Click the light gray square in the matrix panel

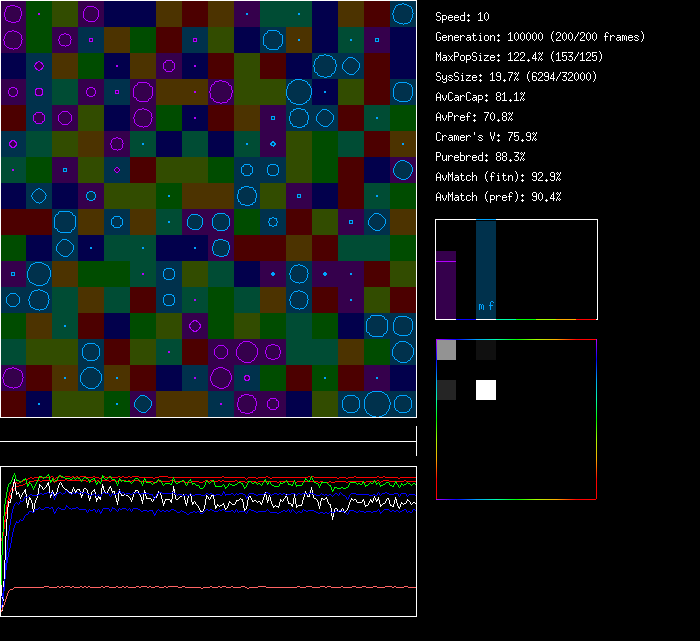(446, 350)
